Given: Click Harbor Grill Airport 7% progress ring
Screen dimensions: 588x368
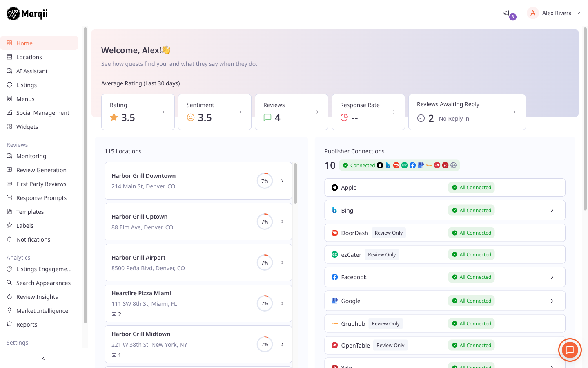Looking at the screenshot, I should 265,263.
